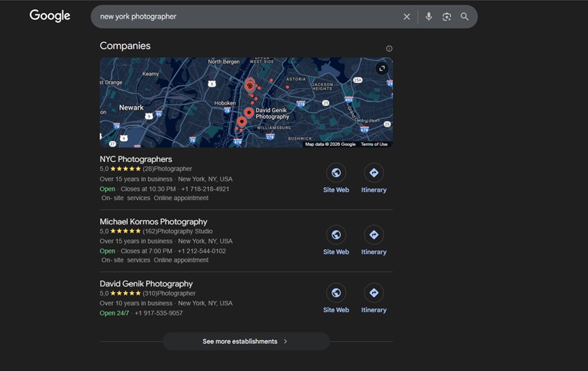Open map Terms of Use link
588x371 pixels.
(x=374, y=144)
